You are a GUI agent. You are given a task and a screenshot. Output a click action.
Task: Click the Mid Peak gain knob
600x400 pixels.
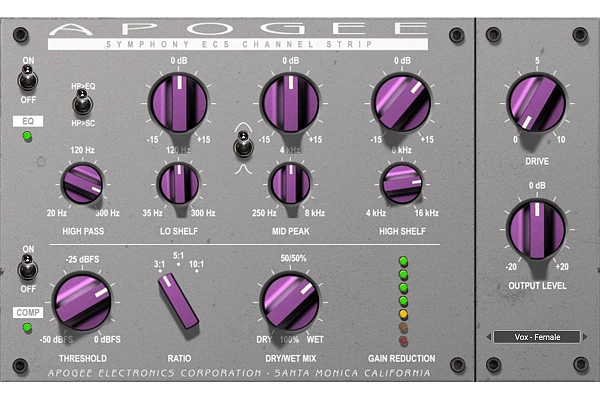pos(291,103)
